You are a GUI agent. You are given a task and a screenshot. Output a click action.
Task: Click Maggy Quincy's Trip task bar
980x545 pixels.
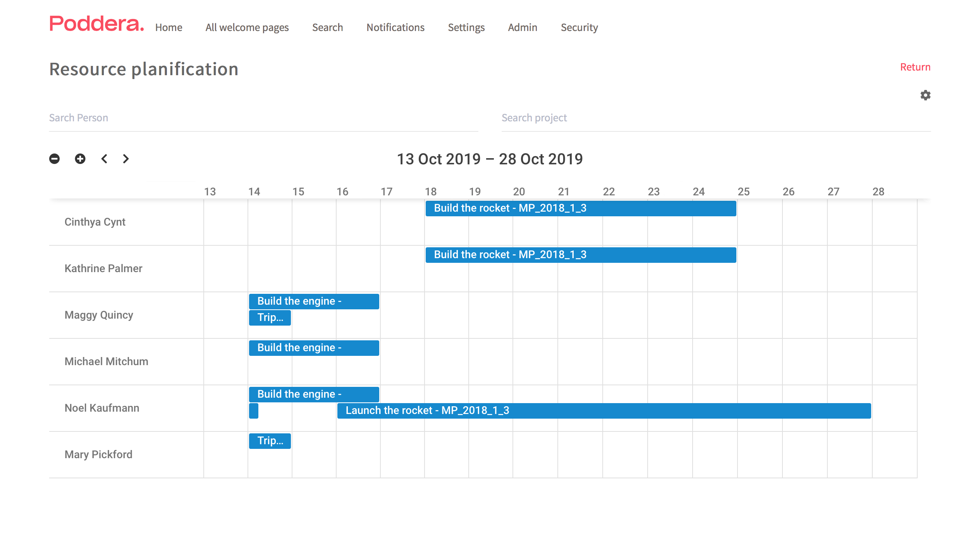pyautogui.click(x=270, y=318)
